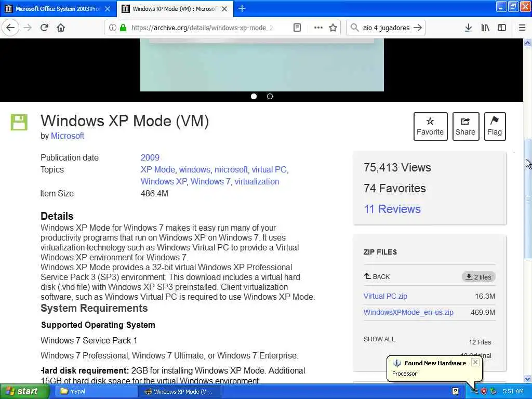Open the 2009 publication date link
The image size is (532, 399).
coord(150,157)
